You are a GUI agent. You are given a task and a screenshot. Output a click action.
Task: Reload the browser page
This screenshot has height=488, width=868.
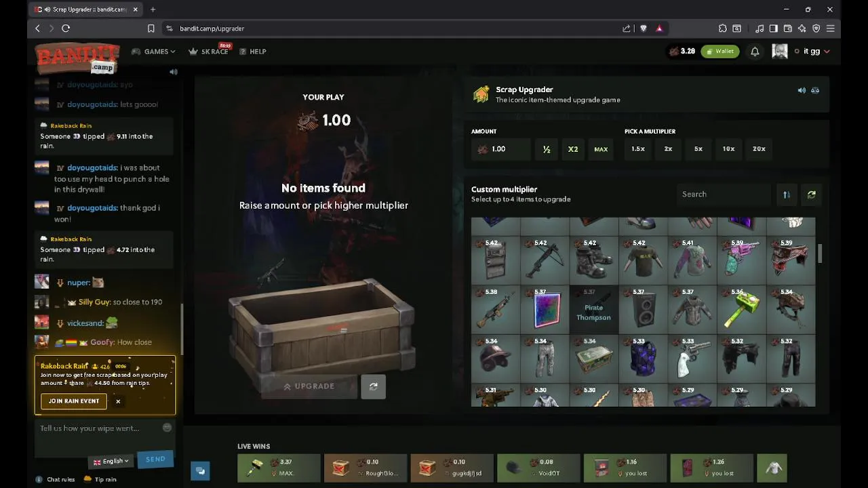[66, 28]
